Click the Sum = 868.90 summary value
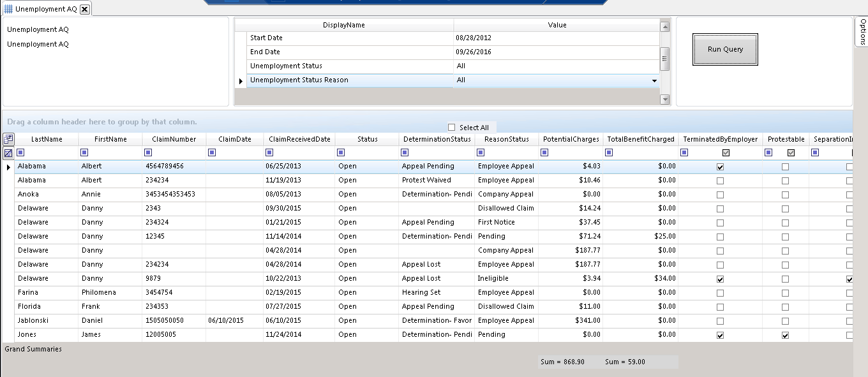The image size is (868, 377). coord(562,362)
